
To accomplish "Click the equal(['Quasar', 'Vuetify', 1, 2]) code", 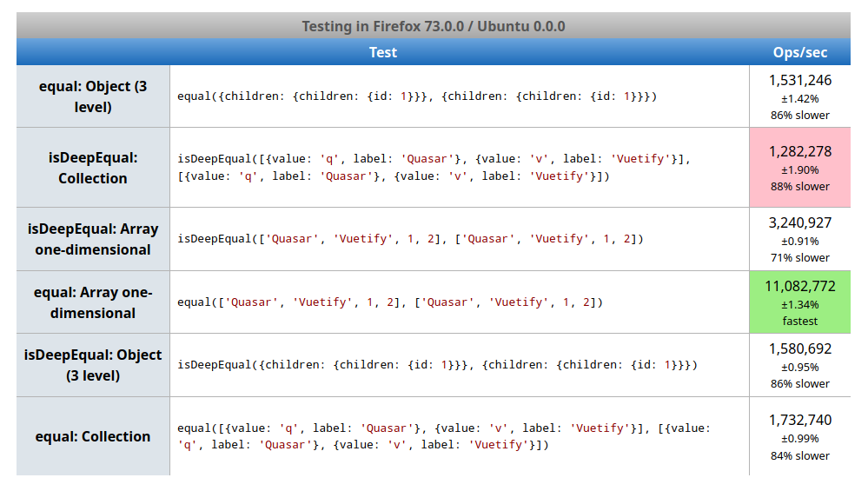I will click(x=390, y=302).
